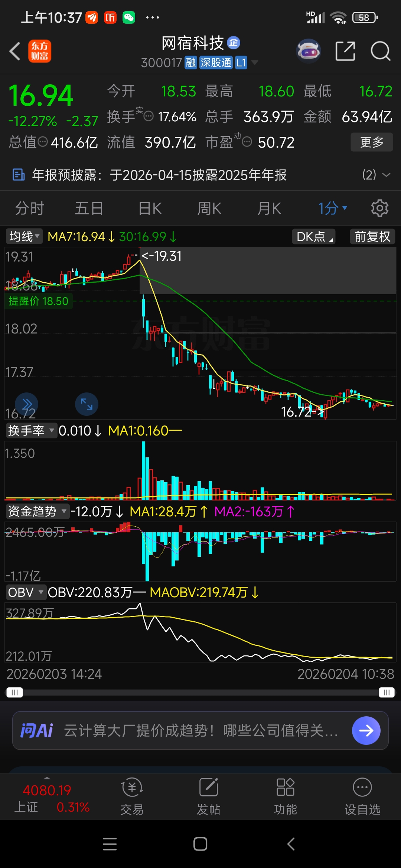401x868 pixels.
Task: Open 资金趋势 indicator dropdown
Action: (x=38, y=511)
